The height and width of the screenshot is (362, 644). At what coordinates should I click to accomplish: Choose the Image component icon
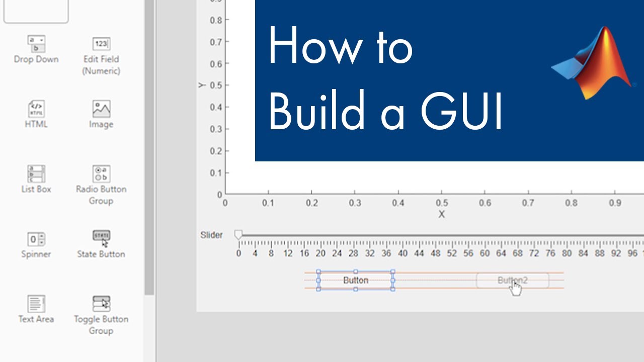tap(101, 109)
